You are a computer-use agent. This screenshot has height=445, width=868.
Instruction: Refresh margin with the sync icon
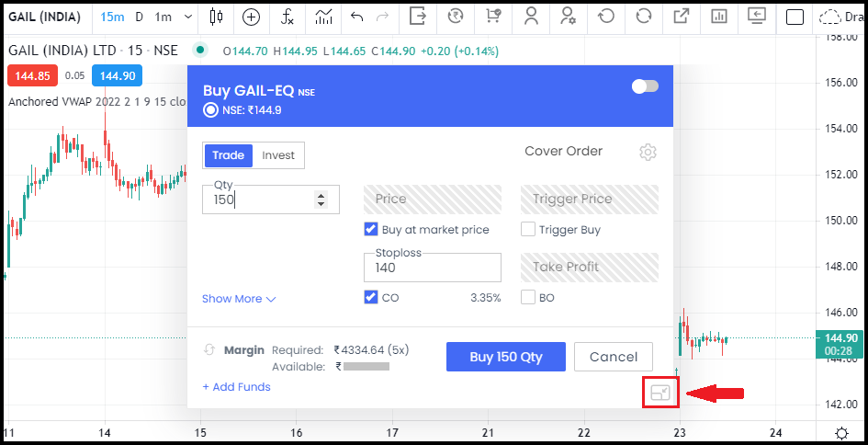point(209,350)
